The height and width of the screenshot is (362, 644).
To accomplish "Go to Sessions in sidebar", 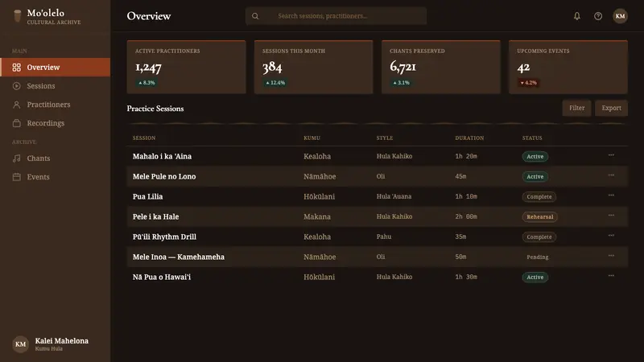I will [x=55, y=86].
